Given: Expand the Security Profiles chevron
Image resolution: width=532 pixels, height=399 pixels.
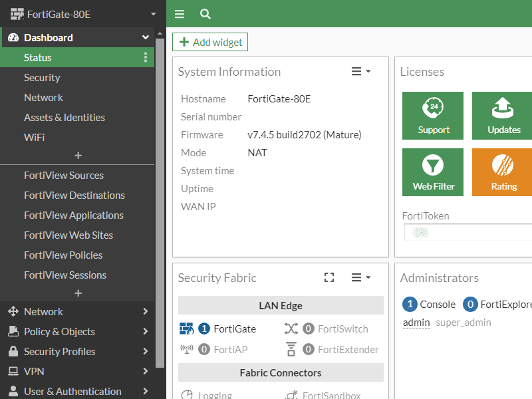Looking at the screenshot, I should click(146, 351).
